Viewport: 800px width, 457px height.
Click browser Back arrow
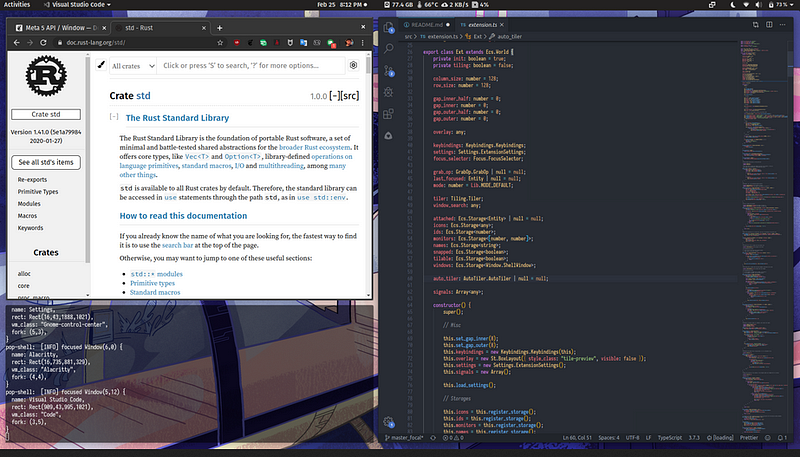pyautogui.click(x=16, y=43)
